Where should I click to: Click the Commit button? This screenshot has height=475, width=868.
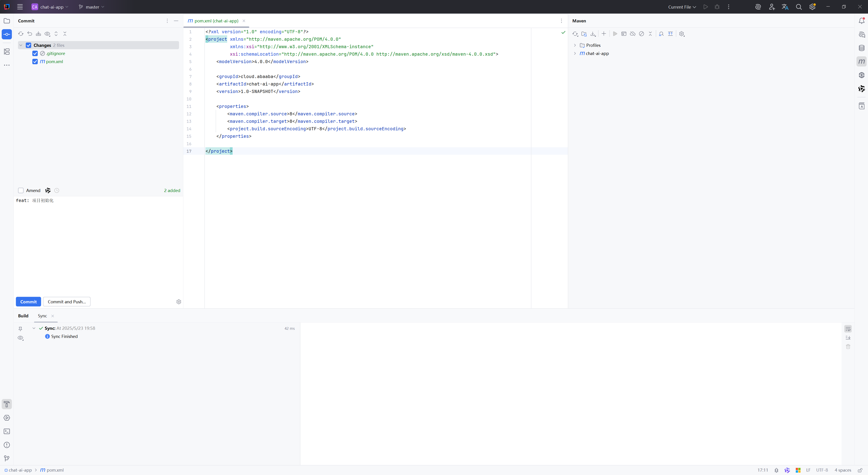[28, 302]
